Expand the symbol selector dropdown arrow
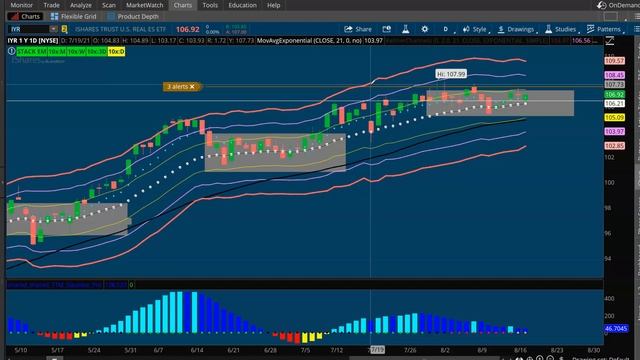 pos(53,29)
